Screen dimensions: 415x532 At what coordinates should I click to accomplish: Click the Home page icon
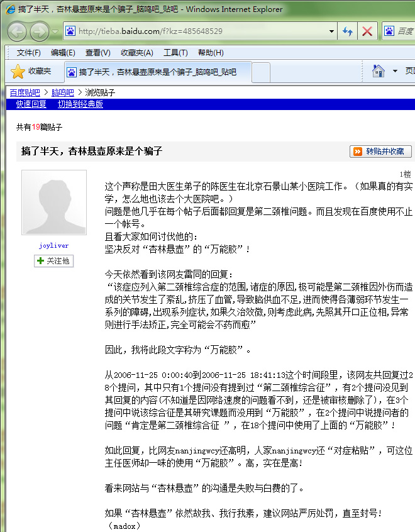[x=379, y=71]
